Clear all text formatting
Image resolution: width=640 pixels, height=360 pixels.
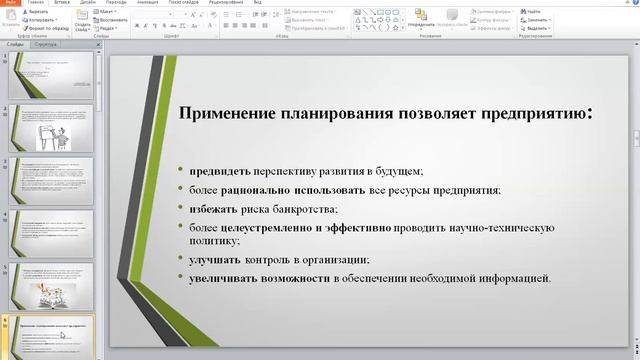coord(213,15)
